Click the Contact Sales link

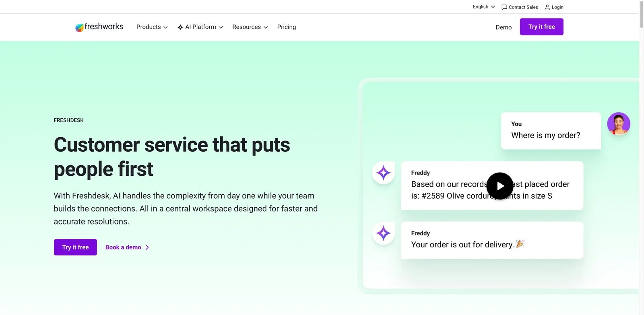[520, 7]
